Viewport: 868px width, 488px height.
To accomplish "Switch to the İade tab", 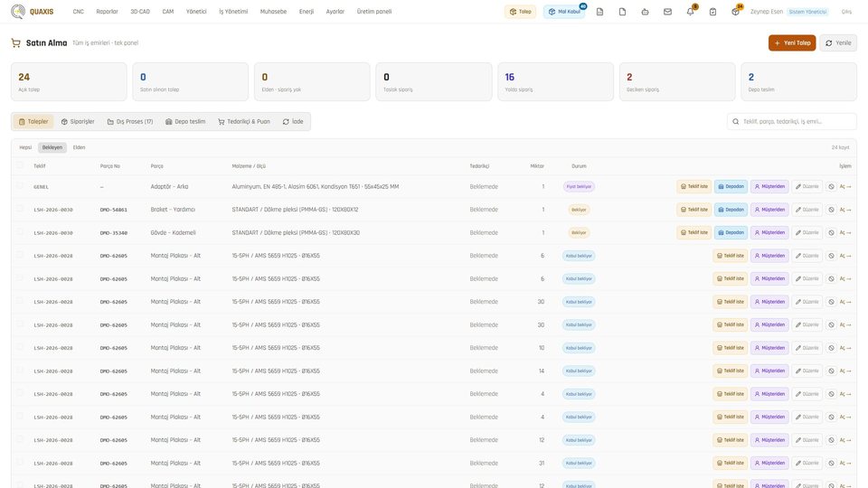I will pyautogui.click(x=293, y=122).
